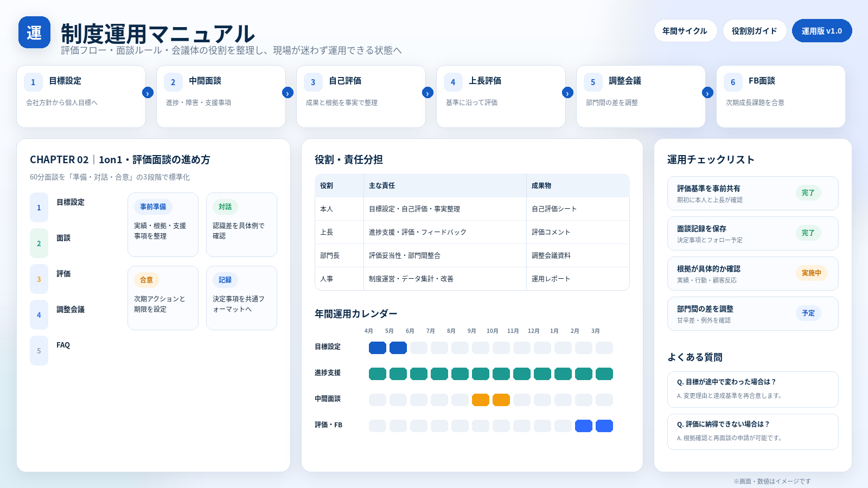This screenshot has width=868, height=488.
Task: Click the teal 4月 cell in 進捗支援 row
Action: (378, 374)
